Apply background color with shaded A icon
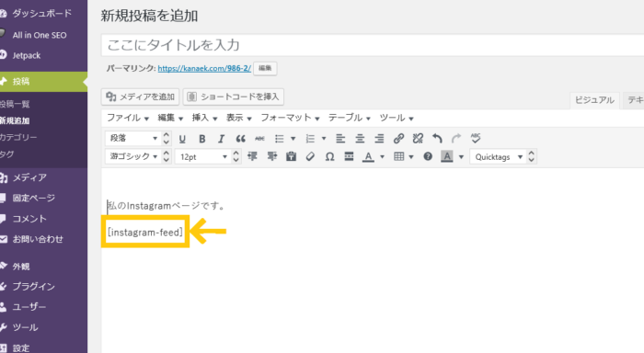This screenshot has height=353, width=644. (x=447, y=156)
